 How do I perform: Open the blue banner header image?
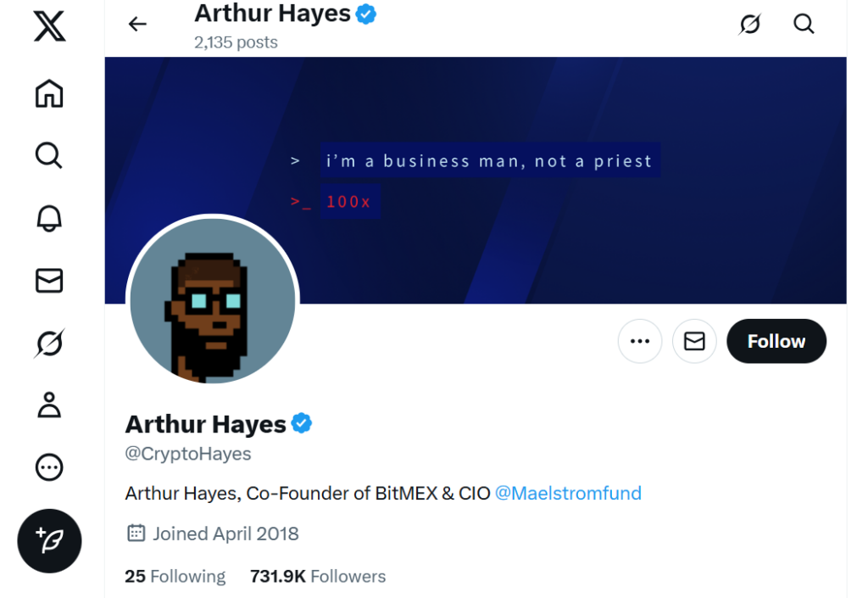[x=475, y=181]
